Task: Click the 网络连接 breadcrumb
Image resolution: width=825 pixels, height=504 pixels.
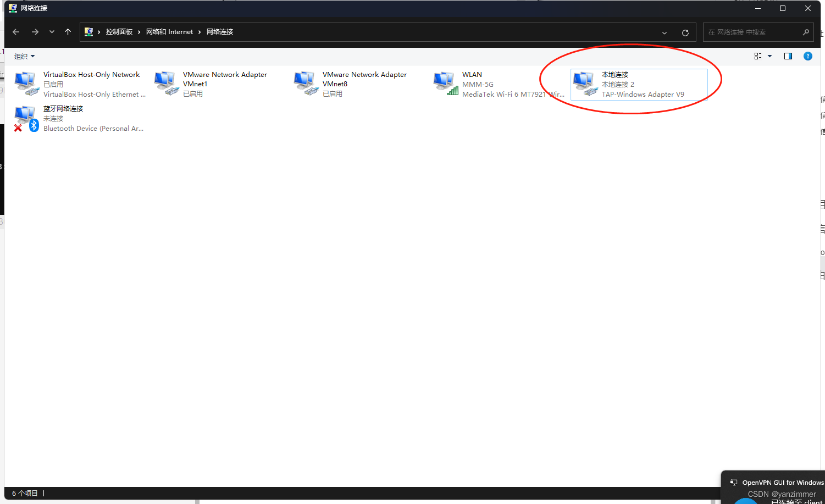Action: [x=220, y=32]
